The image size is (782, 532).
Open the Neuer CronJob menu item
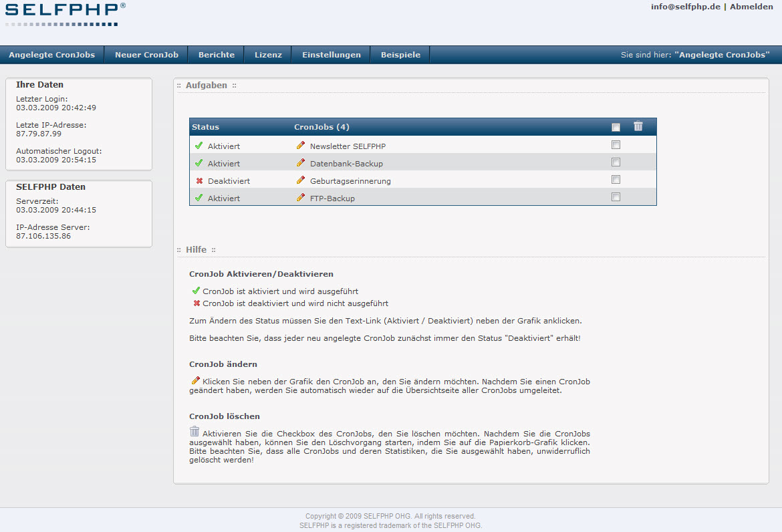(x=146, y=55)
